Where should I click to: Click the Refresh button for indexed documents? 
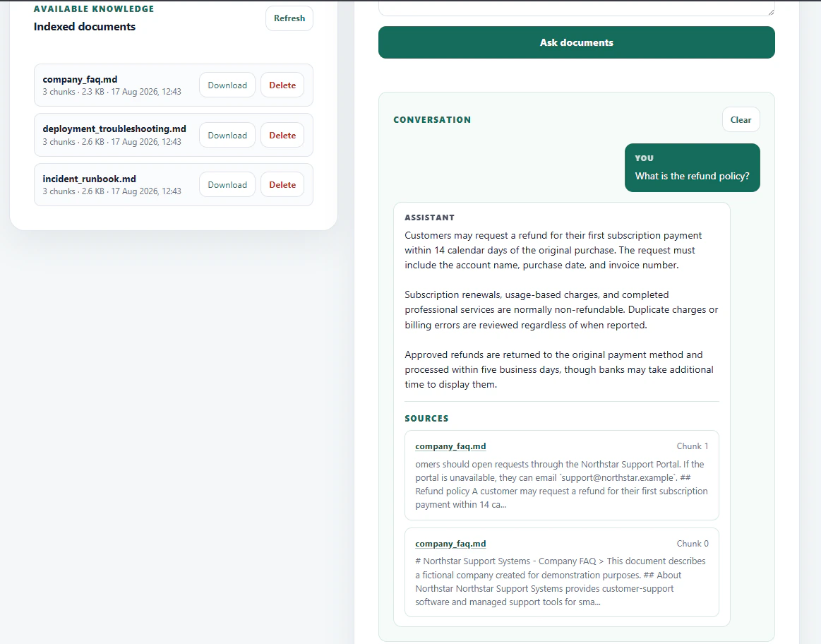click(x=289, y=18)
